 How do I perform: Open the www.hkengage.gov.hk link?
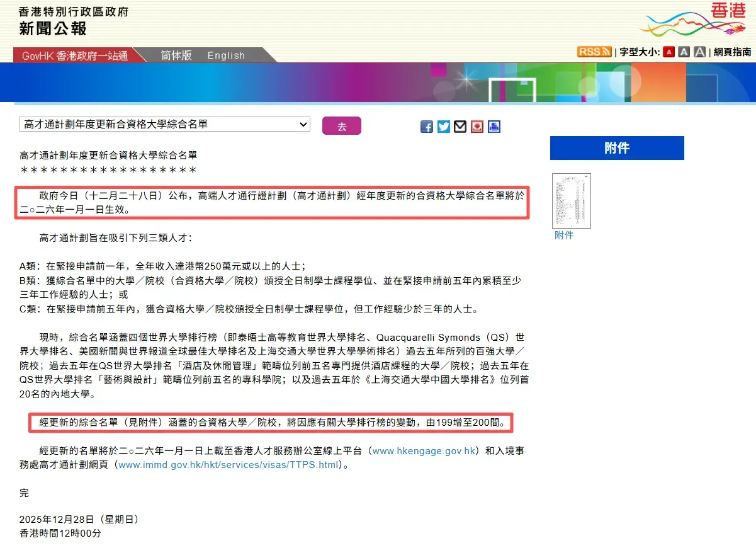(x=422, y=451)
